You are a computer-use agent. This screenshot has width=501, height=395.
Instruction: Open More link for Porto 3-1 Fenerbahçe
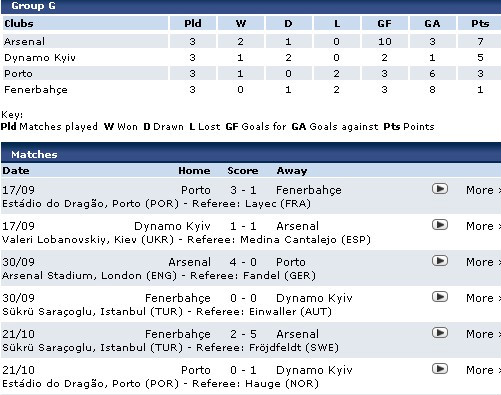tap(483, 190)
